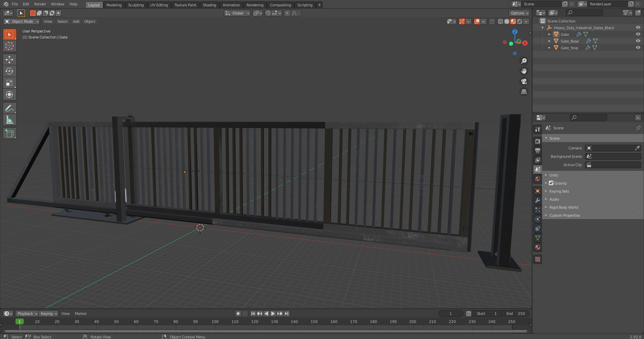This screenshot has height=339, width=644.
Task: Open Render properties tab
Action: (x=538, y=141)
